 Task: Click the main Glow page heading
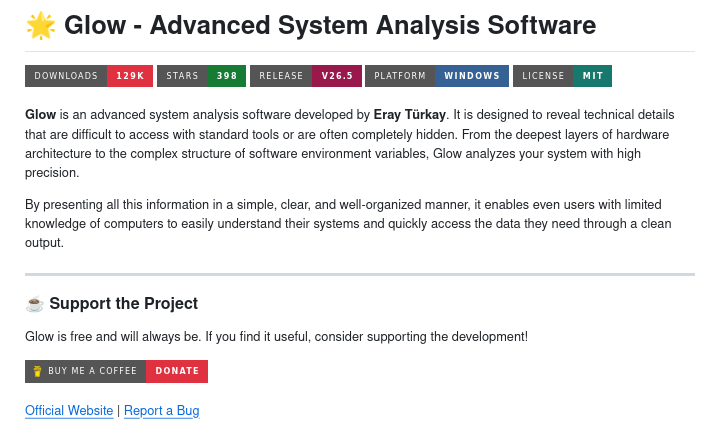330,25
